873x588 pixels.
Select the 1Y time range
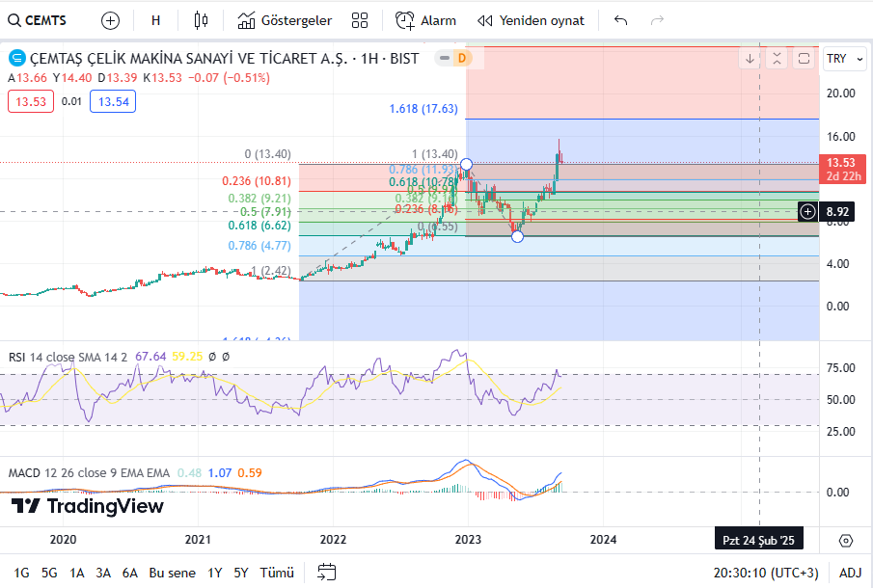click(215, 573)
